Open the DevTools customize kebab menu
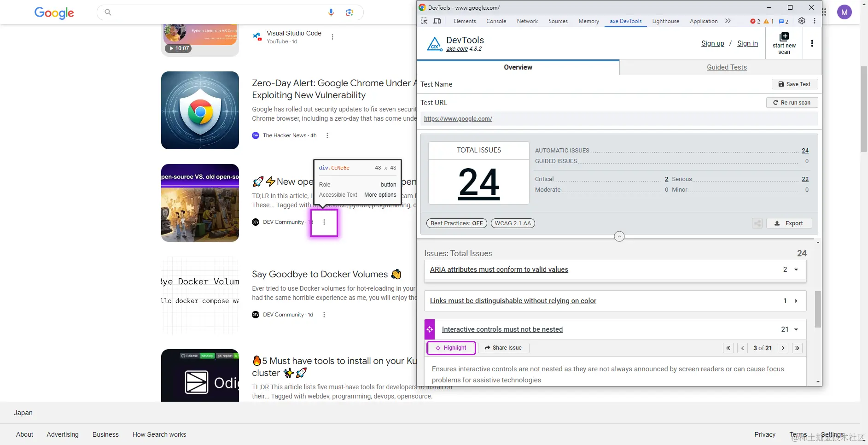868x445 pixels. point(815,21)
